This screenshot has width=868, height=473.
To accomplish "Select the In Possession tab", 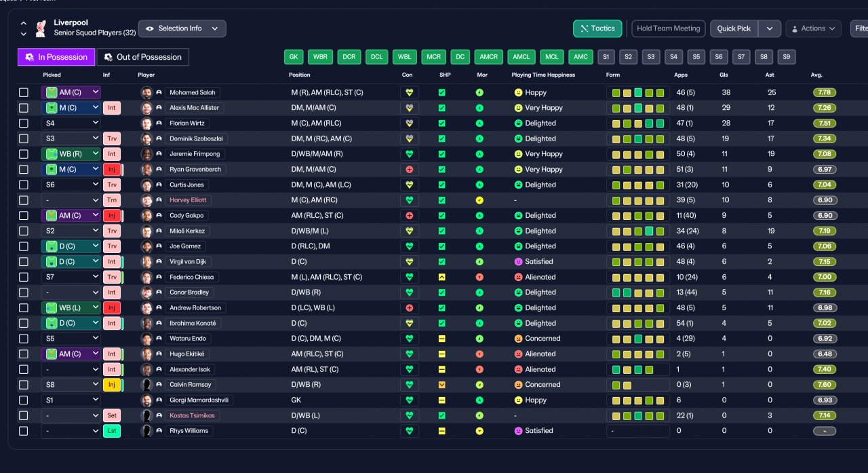I will [x=56, y=57].
